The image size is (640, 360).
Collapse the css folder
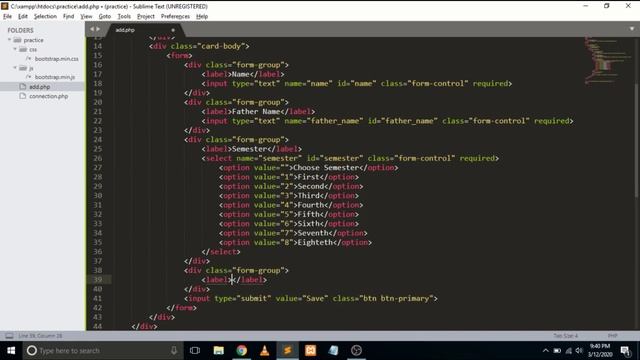click(x=15, y=49)
